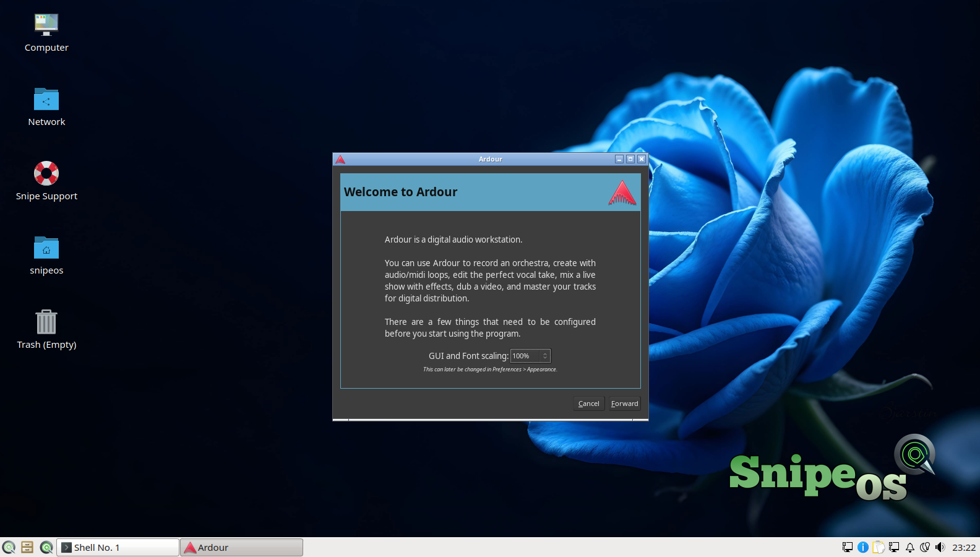The image size is (980, 557).
Task: Open the window menu from the Ardour title-bar icon
Action: (340, 159)
